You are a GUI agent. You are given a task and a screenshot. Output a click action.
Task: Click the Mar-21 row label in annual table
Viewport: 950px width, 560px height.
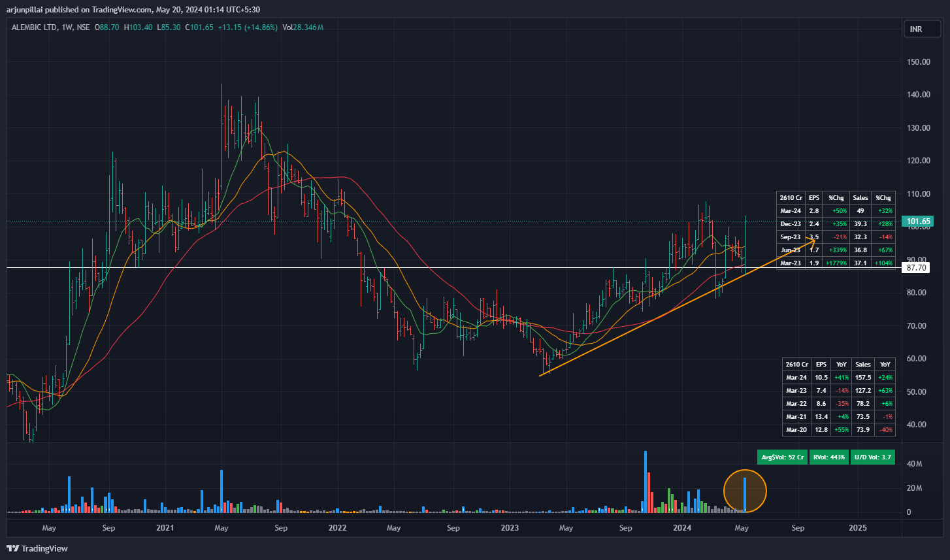(796, 416)
